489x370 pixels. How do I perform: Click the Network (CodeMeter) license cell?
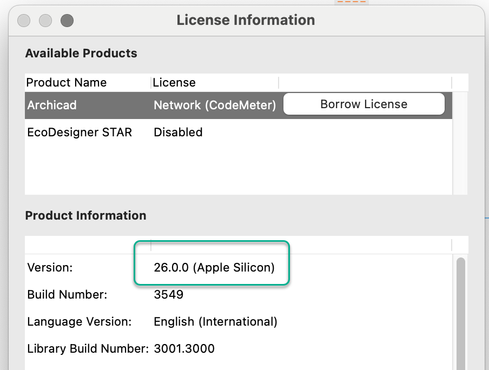click(215, 105)
